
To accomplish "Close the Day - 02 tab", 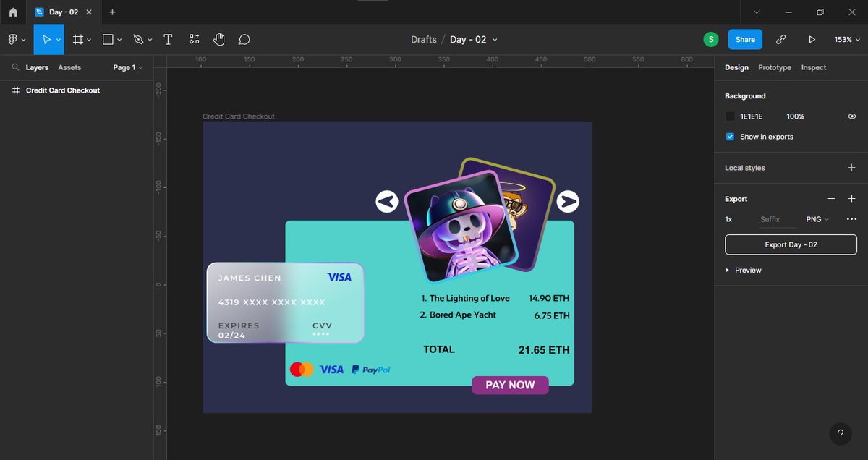I will 90,12.
